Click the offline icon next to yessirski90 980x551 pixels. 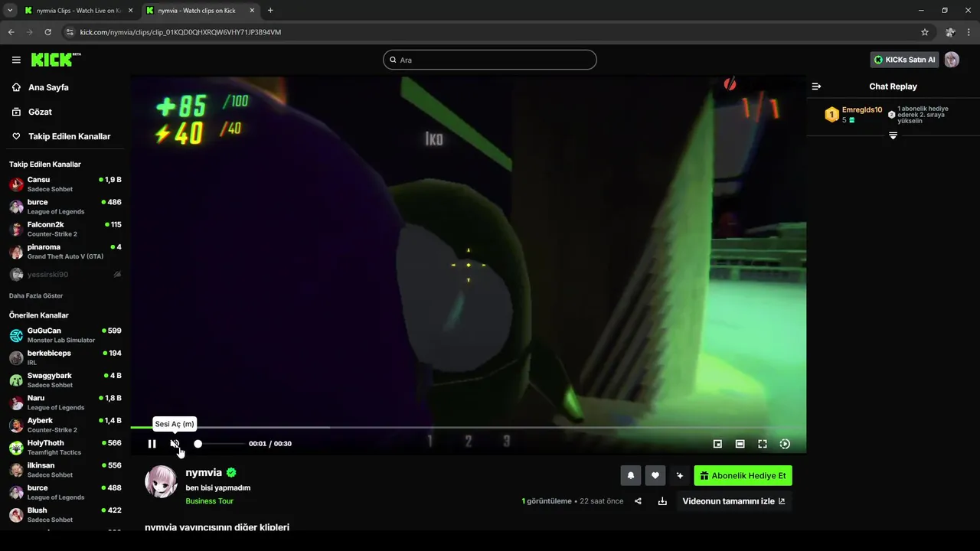click(x=117, y=274)
